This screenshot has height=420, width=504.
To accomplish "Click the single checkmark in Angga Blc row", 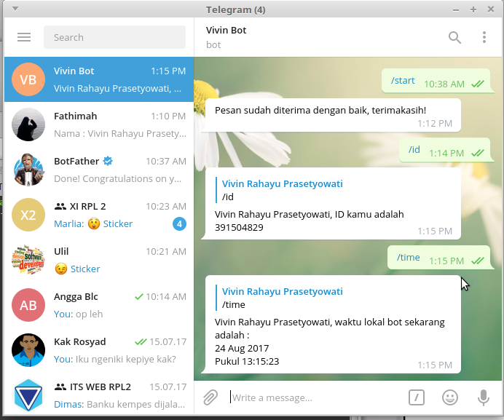I will click(139, 296).
